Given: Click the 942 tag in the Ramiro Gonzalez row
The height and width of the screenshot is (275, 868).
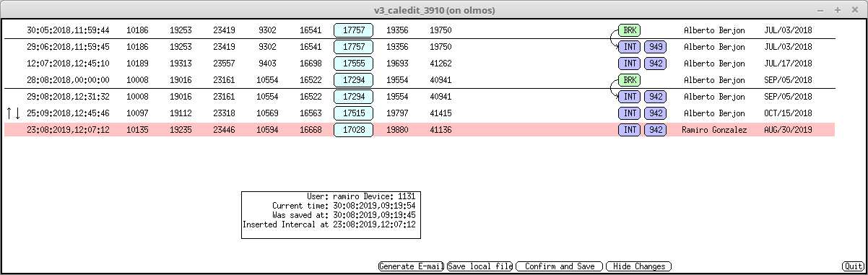Looking at the screenshot, I should (x=655, y=130).
